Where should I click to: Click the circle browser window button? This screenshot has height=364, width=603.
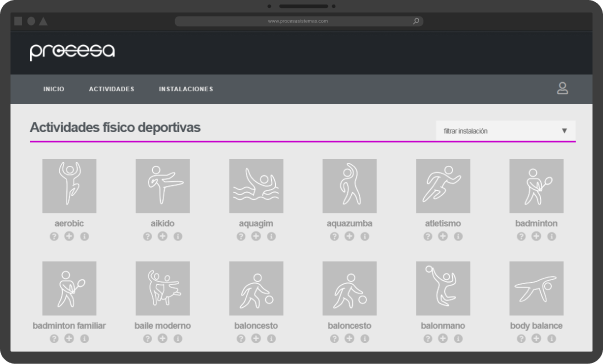click(31, 21)
